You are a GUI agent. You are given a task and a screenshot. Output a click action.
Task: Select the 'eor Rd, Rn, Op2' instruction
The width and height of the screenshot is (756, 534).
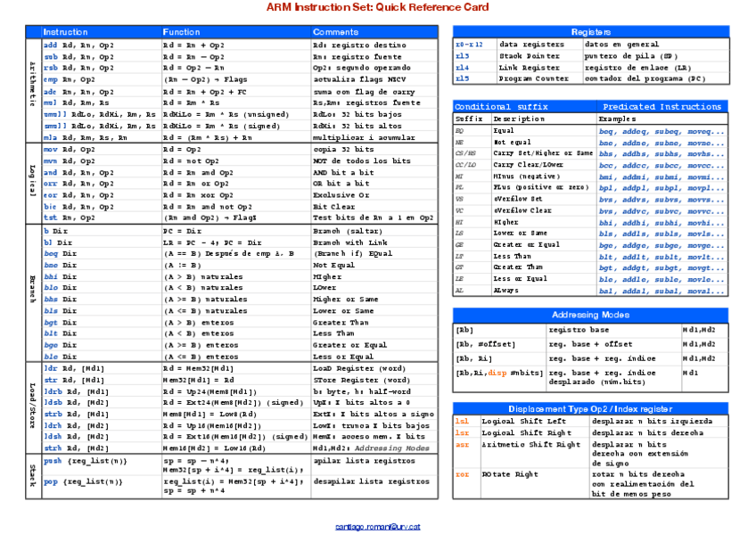point(78,195)
